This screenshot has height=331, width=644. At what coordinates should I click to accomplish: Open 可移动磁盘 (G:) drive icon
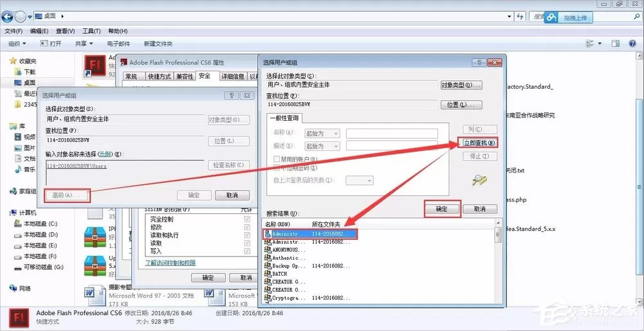(x=17, y=267)
